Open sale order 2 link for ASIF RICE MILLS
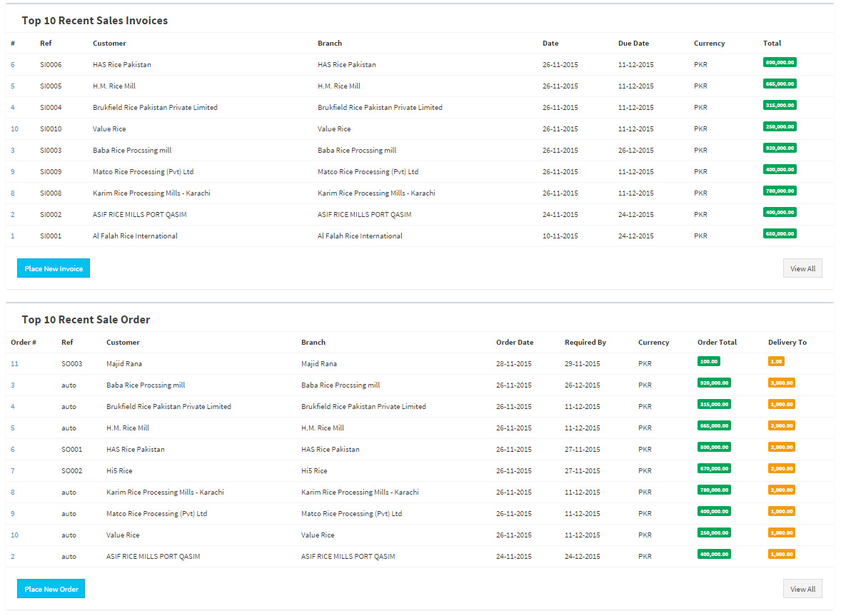The height and width of the screenshot is (616, 846). 13,556
